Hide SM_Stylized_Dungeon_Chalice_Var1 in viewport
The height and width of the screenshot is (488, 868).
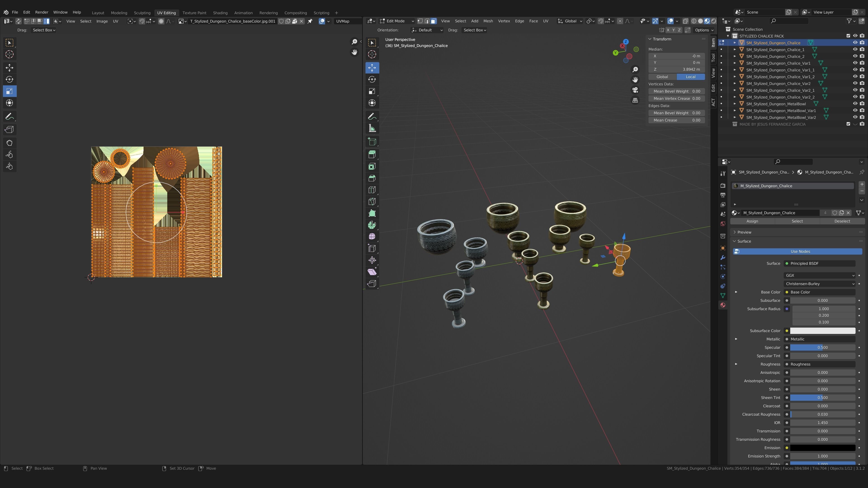855,63
